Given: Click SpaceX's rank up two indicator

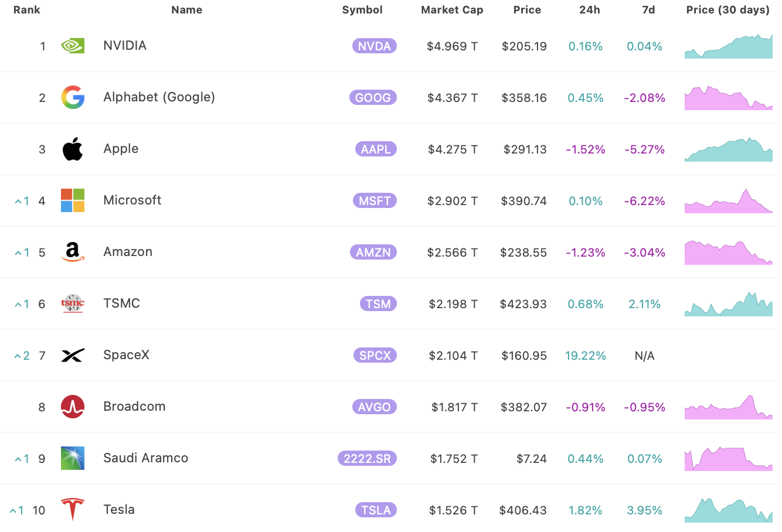Looking at the screenshot, I should coord(22,356).
